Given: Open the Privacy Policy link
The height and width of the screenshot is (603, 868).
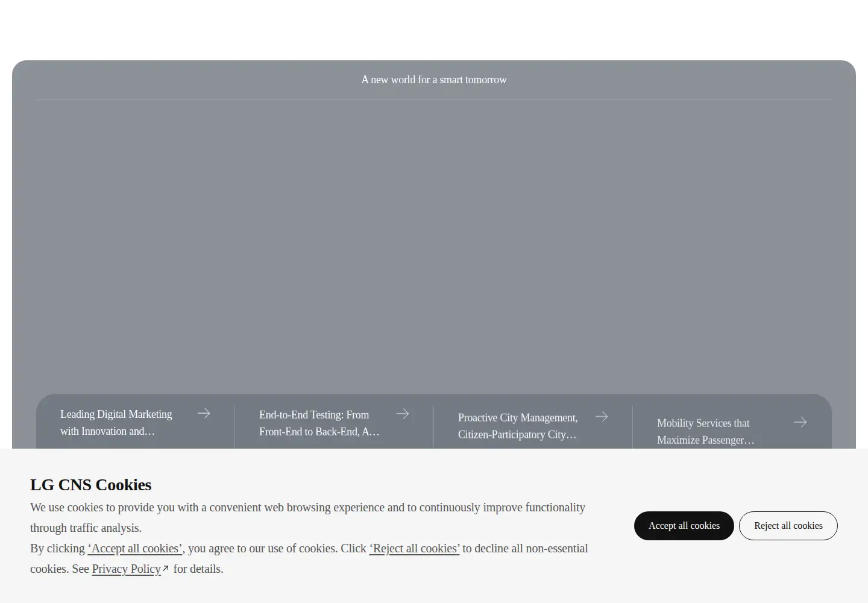Looking at the screenshot, I should (127, 569).
